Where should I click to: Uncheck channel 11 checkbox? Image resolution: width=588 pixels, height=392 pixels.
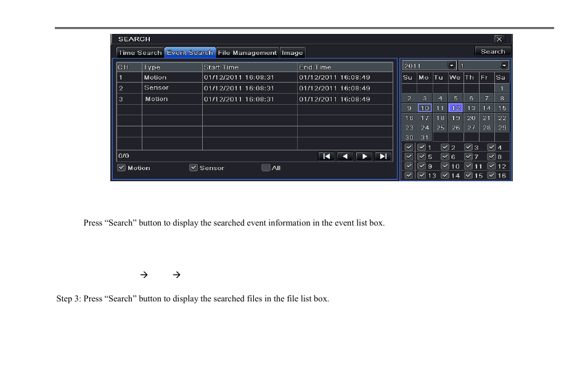[x=468, y=166]
